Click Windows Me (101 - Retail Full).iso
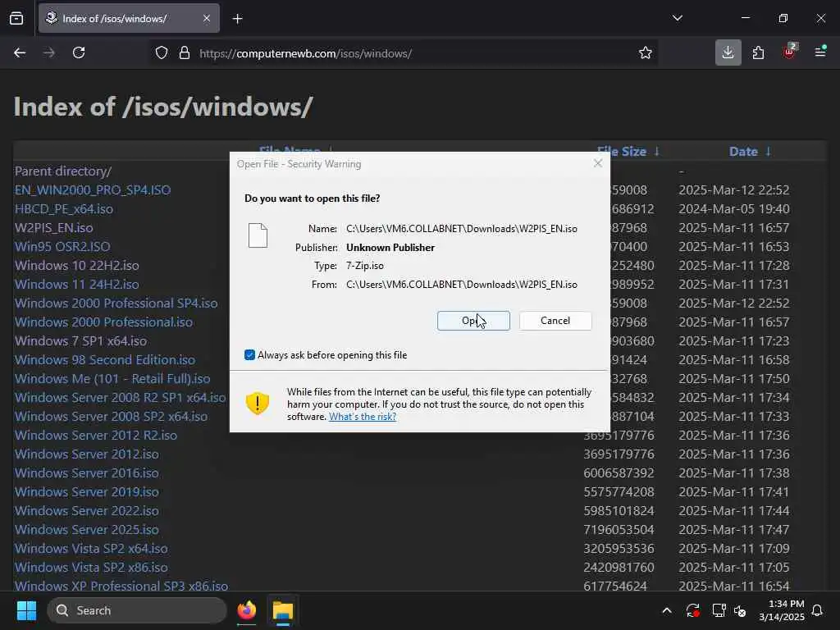This screenshot has width=840, height=630. (x=112, y=378)
